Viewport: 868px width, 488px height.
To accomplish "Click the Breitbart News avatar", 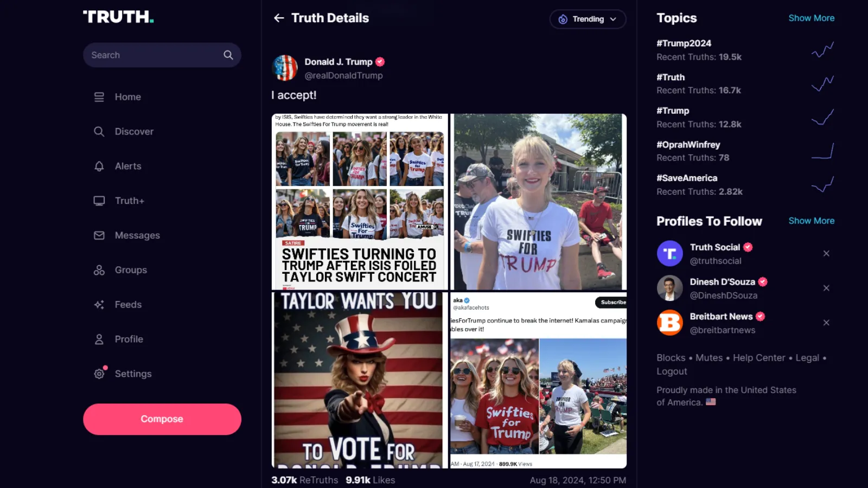I will pyautogui.click(x=670, y=323).
